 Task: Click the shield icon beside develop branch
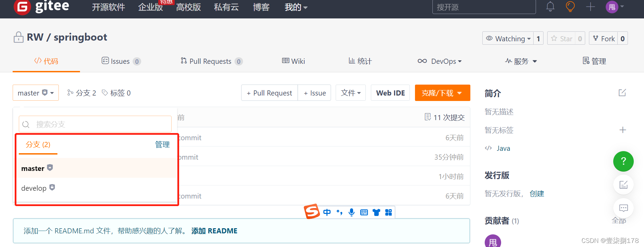point(52,187)
